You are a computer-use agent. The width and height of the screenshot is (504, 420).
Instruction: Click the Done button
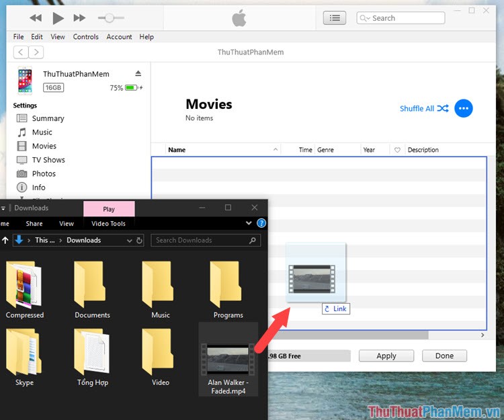[x=445, y=355]
